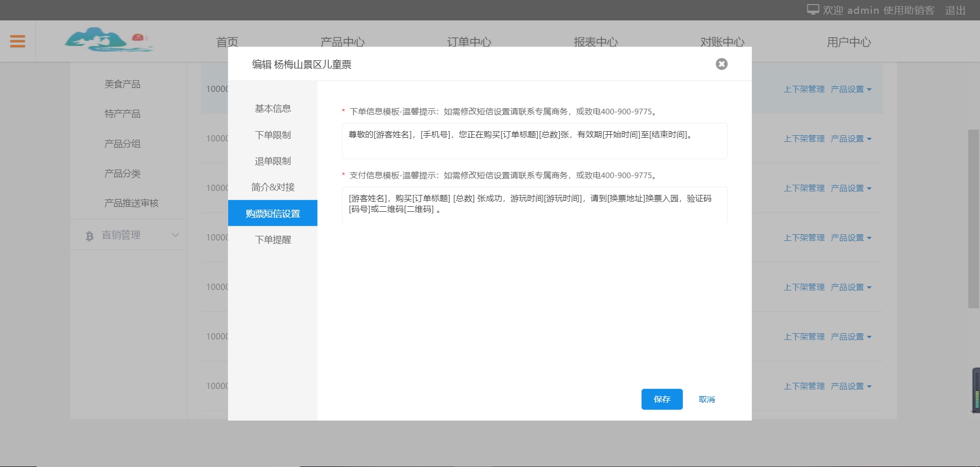Click the 保存 button

[661, 399]
